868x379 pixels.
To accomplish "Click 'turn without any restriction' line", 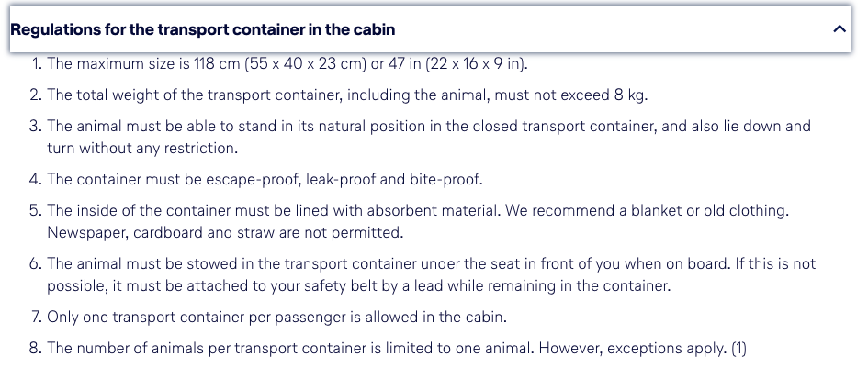I will 142,148.
